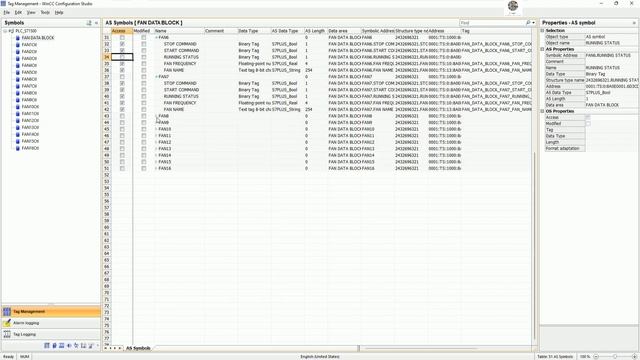The width and height of the screenshot is (640, 360).
Task: Zoom in with the plus icon
Action: coord(634,357)
